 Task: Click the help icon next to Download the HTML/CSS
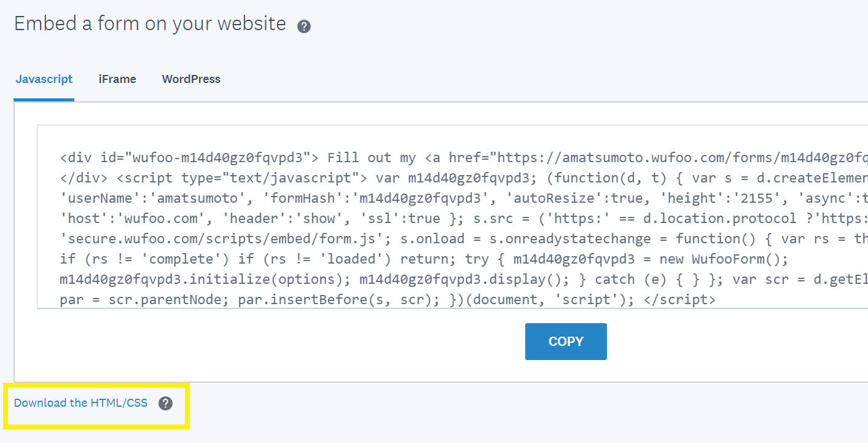[165, 403]
